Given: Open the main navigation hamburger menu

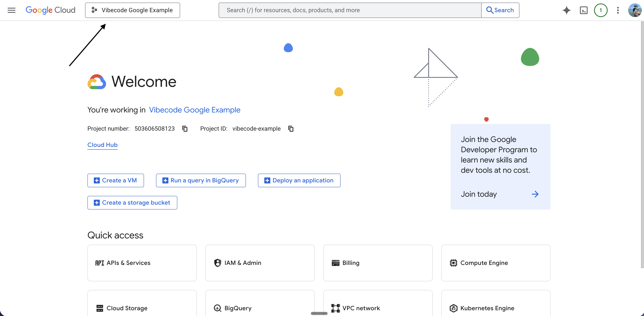Looking at the screenshot, I should 12,10.
